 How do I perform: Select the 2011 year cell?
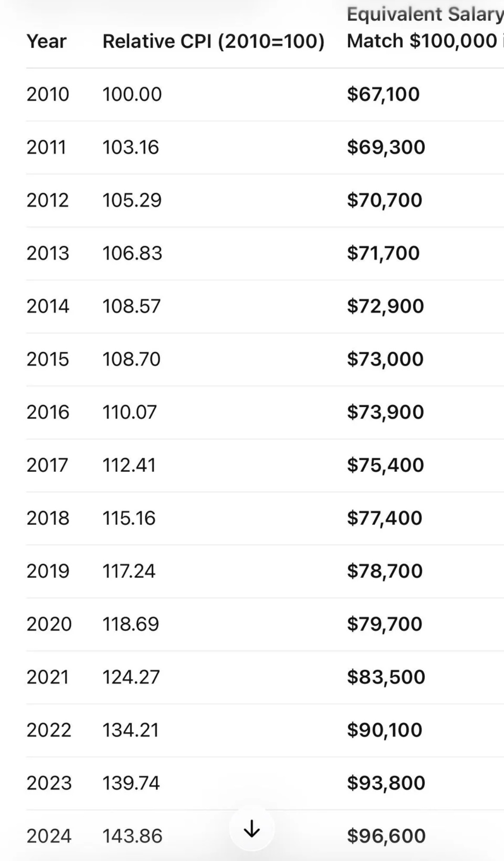coord(46,147)
